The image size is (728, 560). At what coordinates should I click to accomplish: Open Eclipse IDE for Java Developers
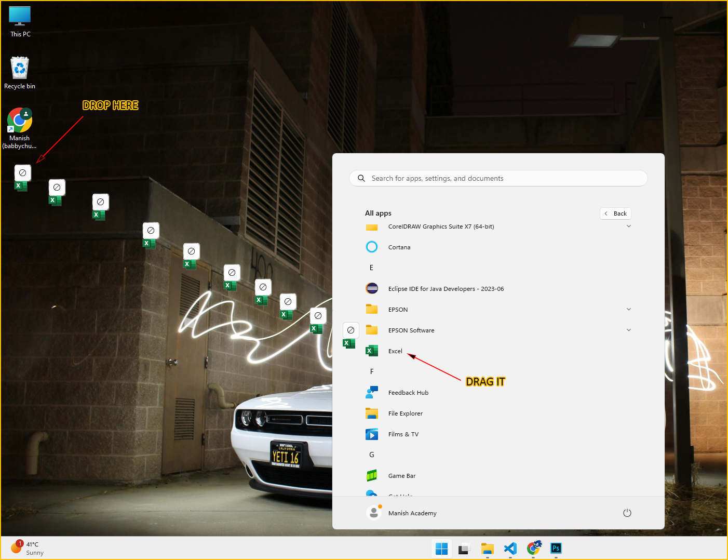point(446,289)
